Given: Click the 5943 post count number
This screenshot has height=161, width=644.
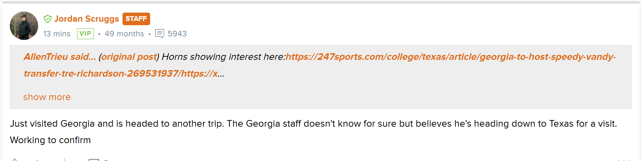Looking at the screenshot, I should (177, 34).
